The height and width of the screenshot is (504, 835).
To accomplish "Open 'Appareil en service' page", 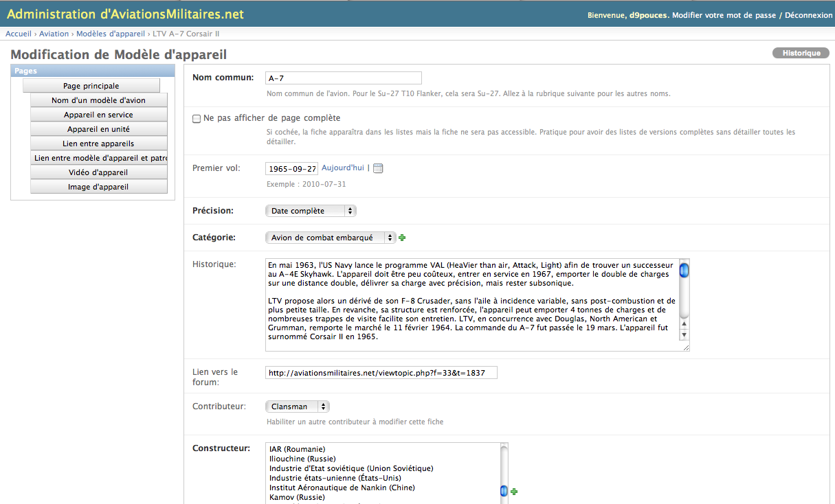I will pyautogui.click(x=98, y=115).
